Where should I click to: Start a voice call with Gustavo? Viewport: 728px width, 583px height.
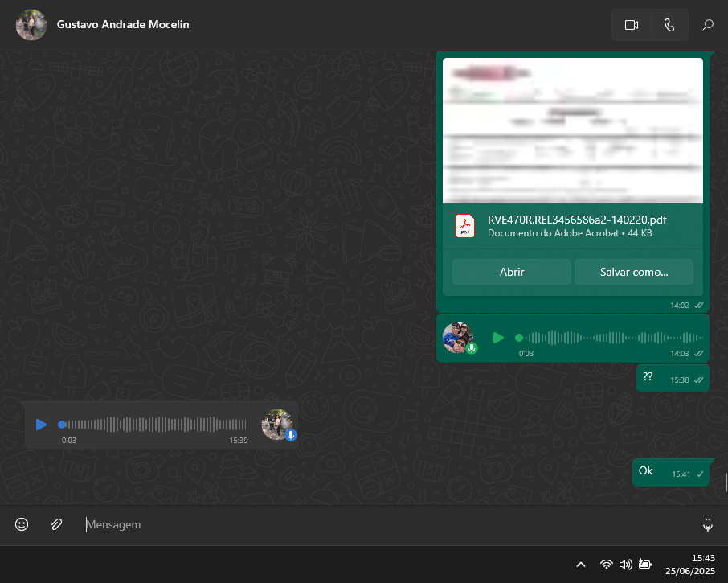pos(669,25)
